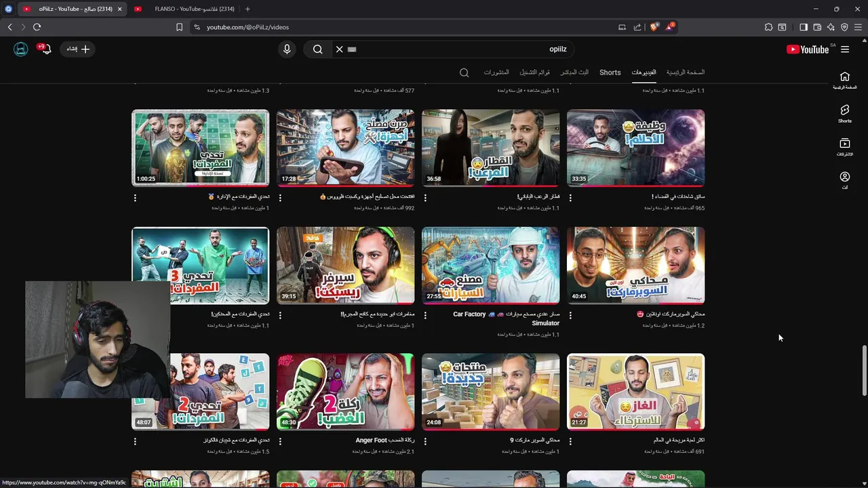This screenshot has width=868, height=488.
Task: Open the المنشورات channel tab
Action: (496, 73)
